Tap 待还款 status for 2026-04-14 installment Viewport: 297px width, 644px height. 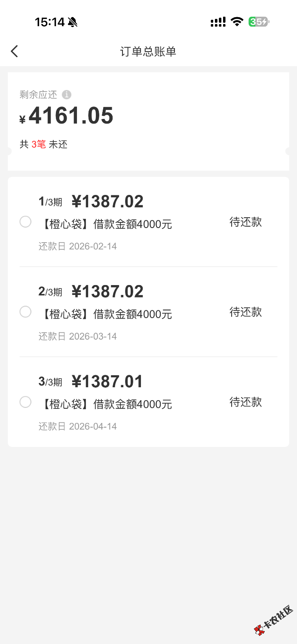tap(245, 402)
